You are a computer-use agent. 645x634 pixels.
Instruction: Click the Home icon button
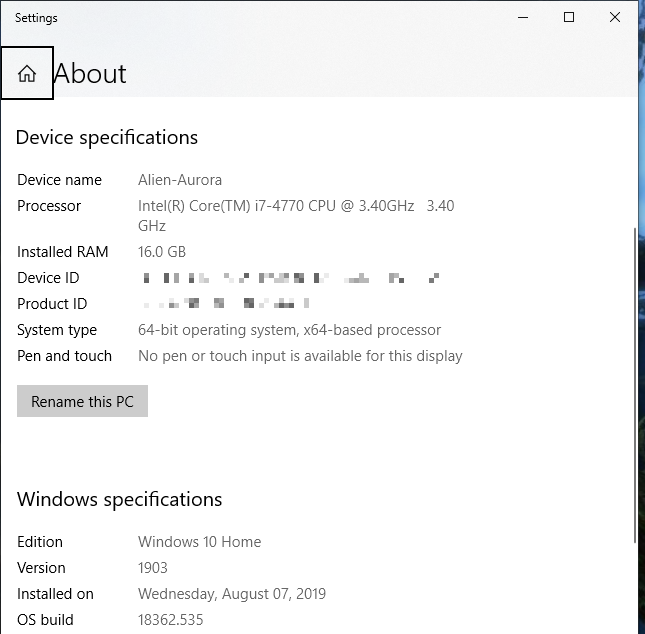pyautogui.click(x=27, y=73)
